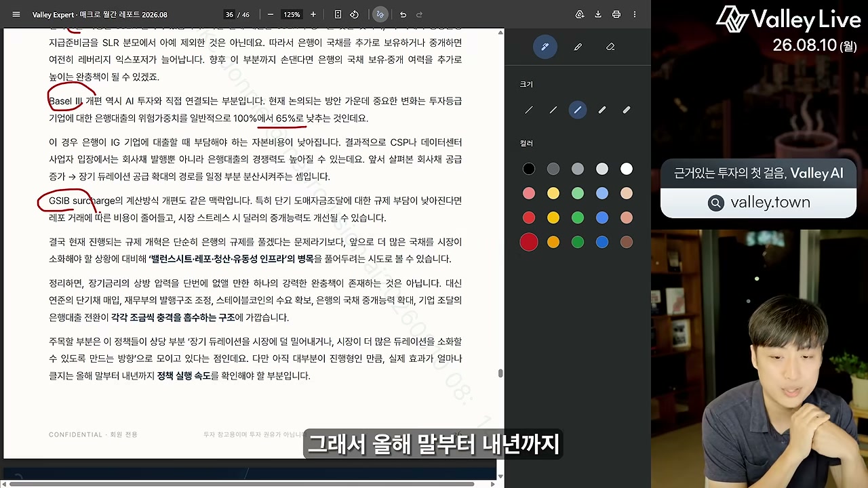
Task: Click the scroll-up arrow of document scrollbar
Action: click(x=500, y=32)
